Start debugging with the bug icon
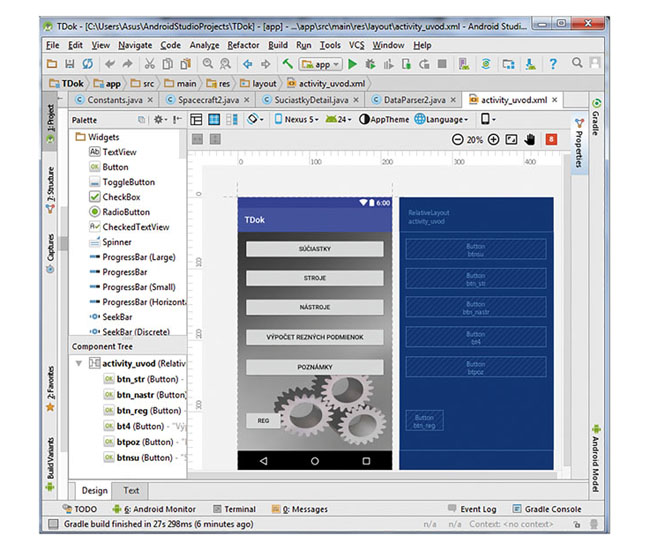650x550 pixels. [370, 64]
